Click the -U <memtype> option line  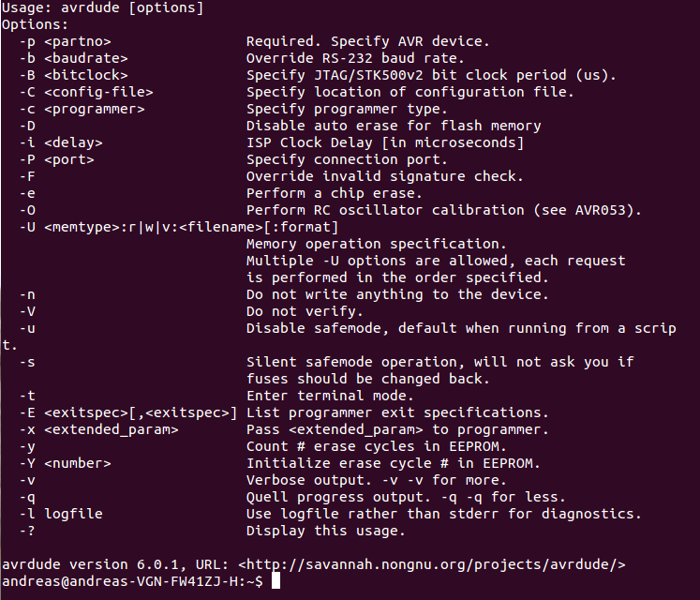point(179,228)
